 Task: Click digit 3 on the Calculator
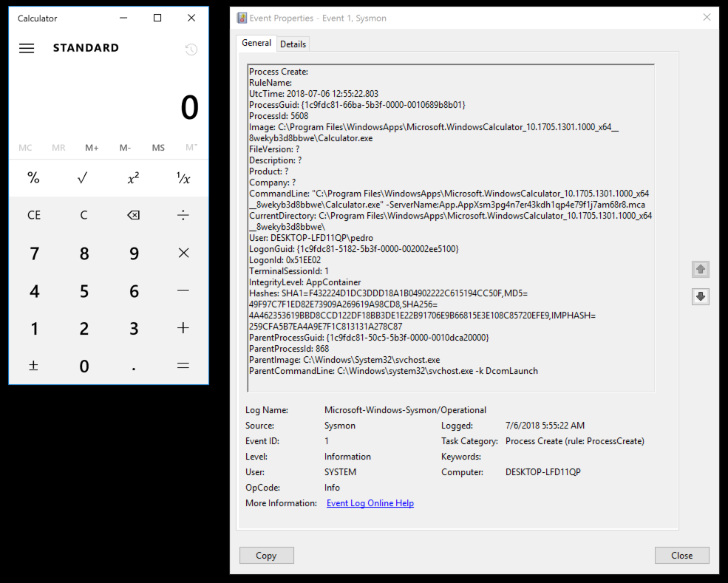[134, 329]
